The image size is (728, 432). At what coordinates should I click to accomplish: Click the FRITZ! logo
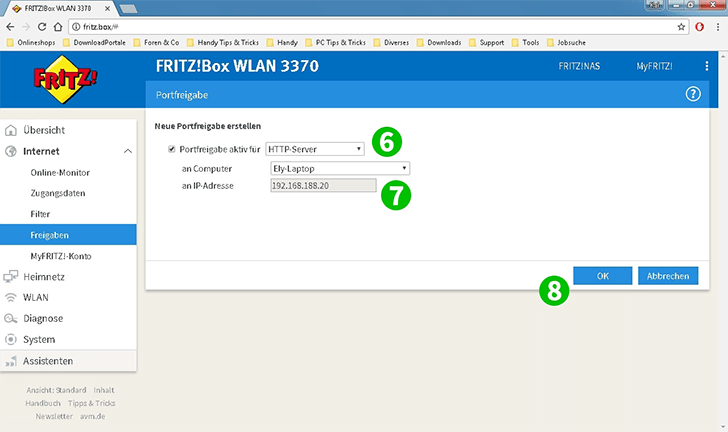pos(65,79)
